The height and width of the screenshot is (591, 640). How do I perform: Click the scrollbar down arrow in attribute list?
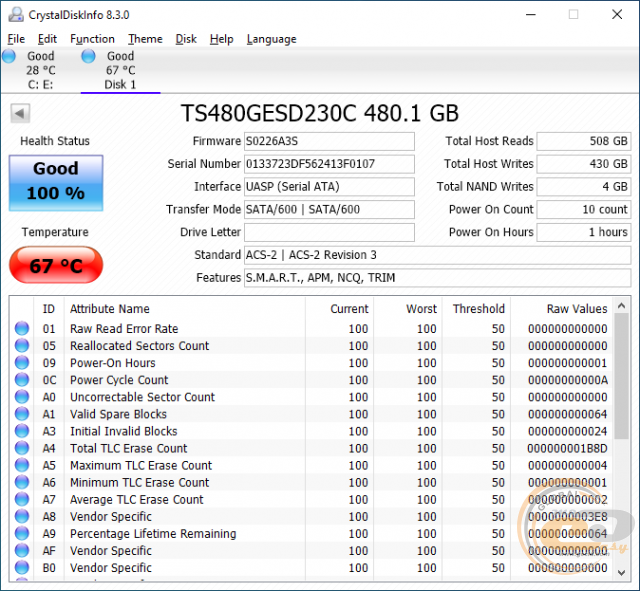(622, 573)
